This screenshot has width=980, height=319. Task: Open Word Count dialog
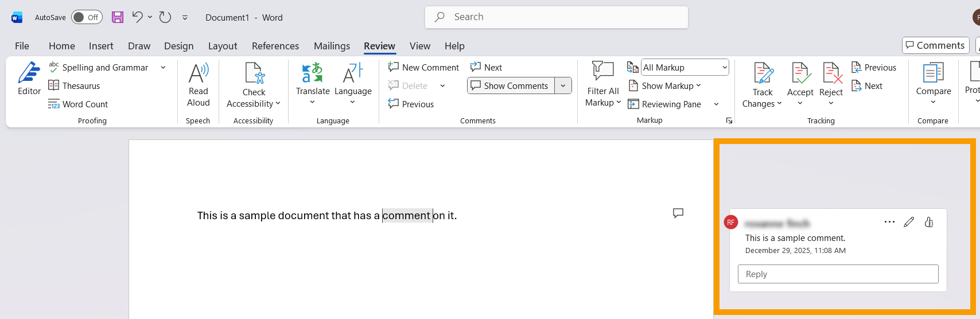[x=79, y=104]
